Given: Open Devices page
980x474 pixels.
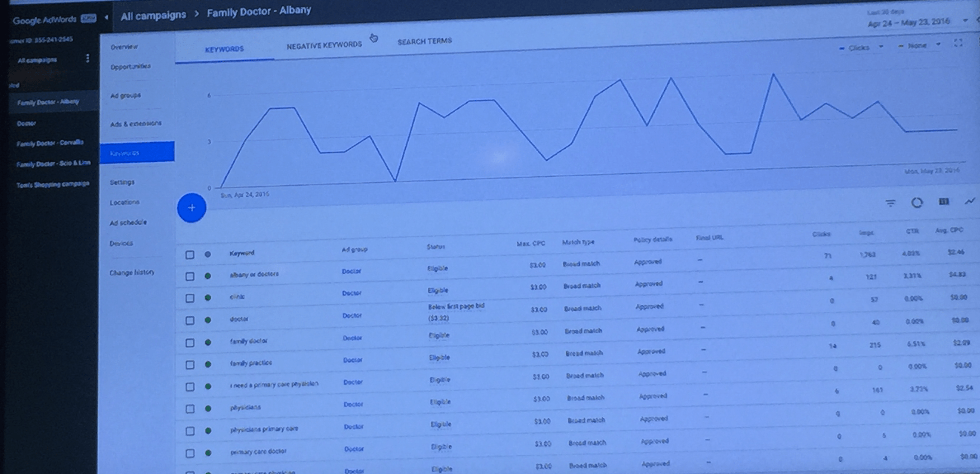Looking at the screenshot, I should [x=121, y=243].
